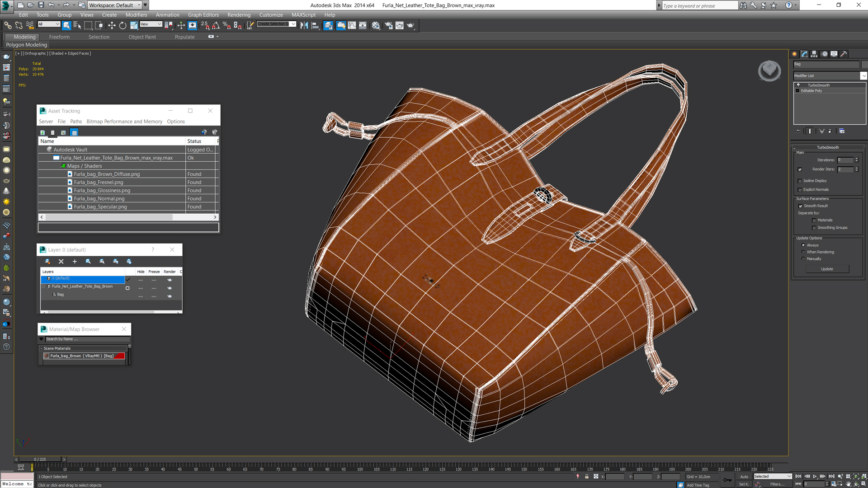Activate the Select Object tool

66,25
